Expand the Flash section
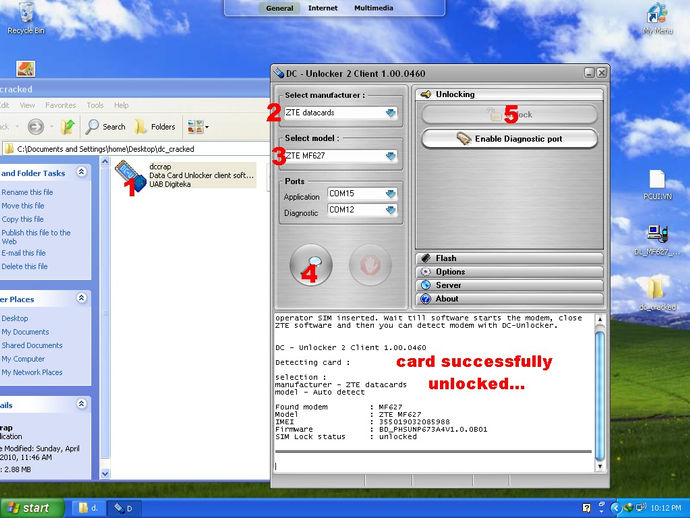The width and height of the screenshot is (690, 518). point(509,258)
